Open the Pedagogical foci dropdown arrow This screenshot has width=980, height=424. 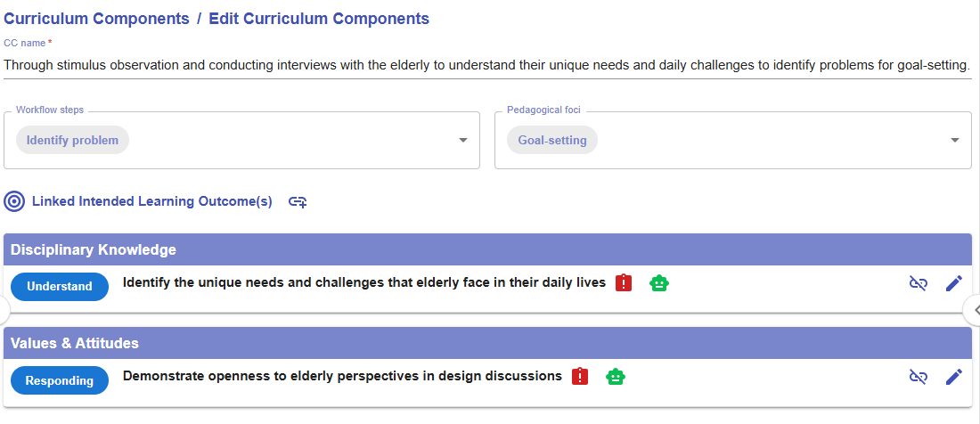[x=955, y=141]
